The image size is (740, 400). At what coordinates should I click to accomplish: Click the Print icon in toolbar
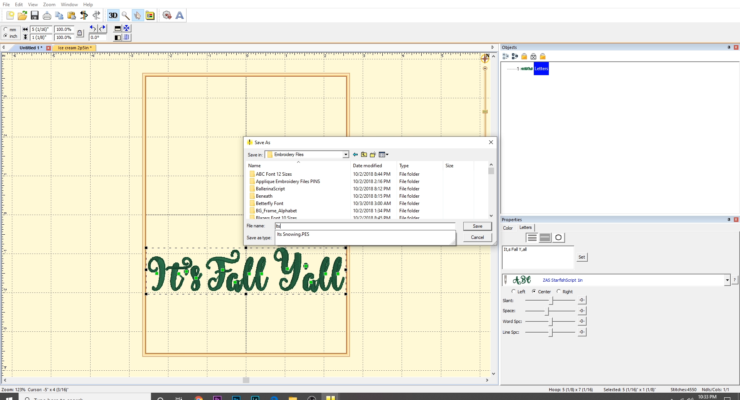48,16
